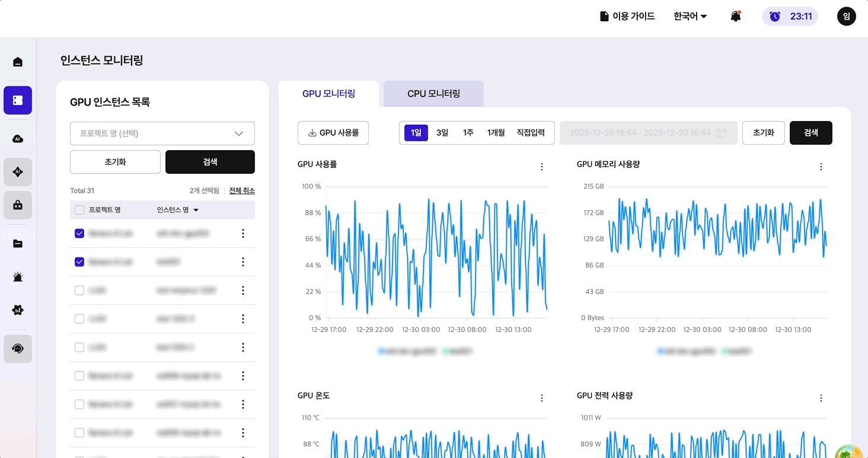Toggle green legend item under GPU 메모리 사용량 chart
Image resolution: width=868 pixels, height=458 pixels.
click(738, 351)
